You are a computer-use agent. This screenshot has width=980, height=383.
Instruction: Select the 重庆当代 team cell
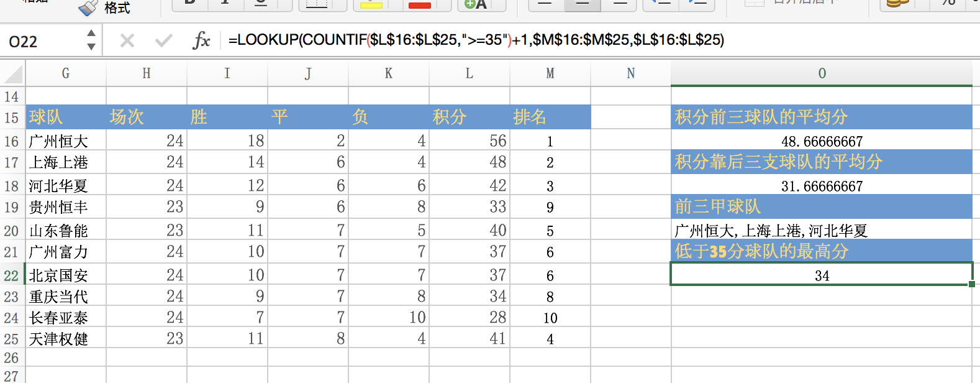(66, 297)
